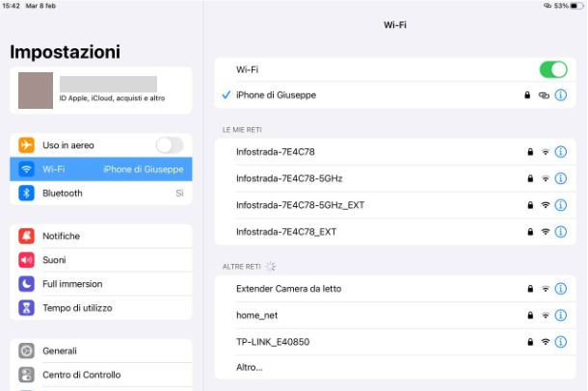Screen dimensions: 588x391
Task: Join the home_net network
Action: coord(395,315)
